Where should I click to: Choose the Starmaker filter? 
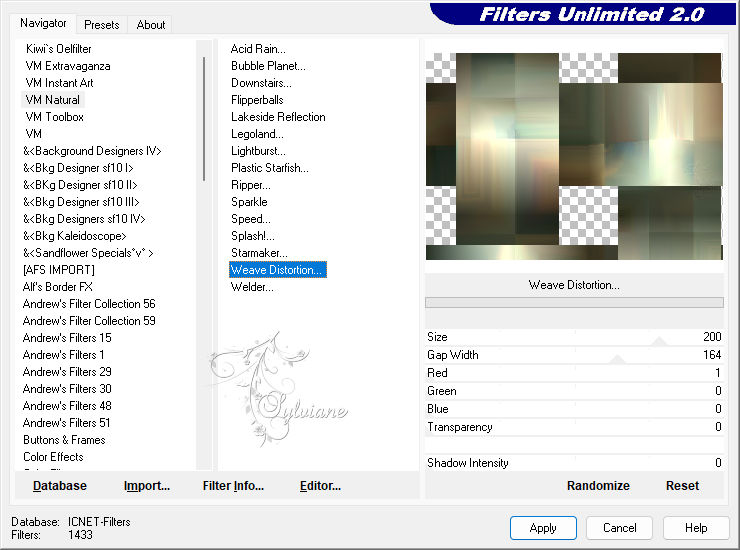[259, 253]
